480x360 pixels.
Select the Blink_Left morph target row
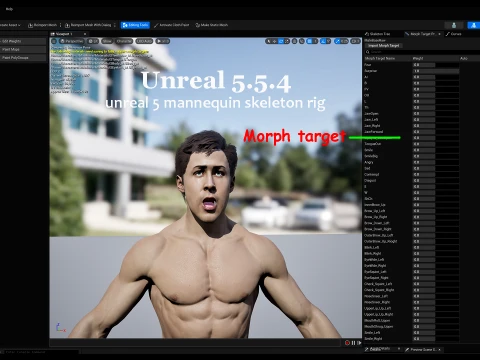pos(372,247)
